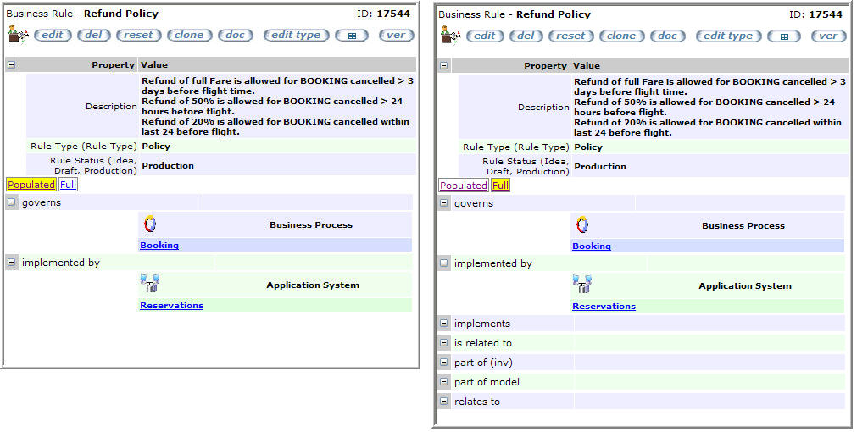Collapse the 'is related to' row
This screenshot has width=868, height=432.
[444, 343]
